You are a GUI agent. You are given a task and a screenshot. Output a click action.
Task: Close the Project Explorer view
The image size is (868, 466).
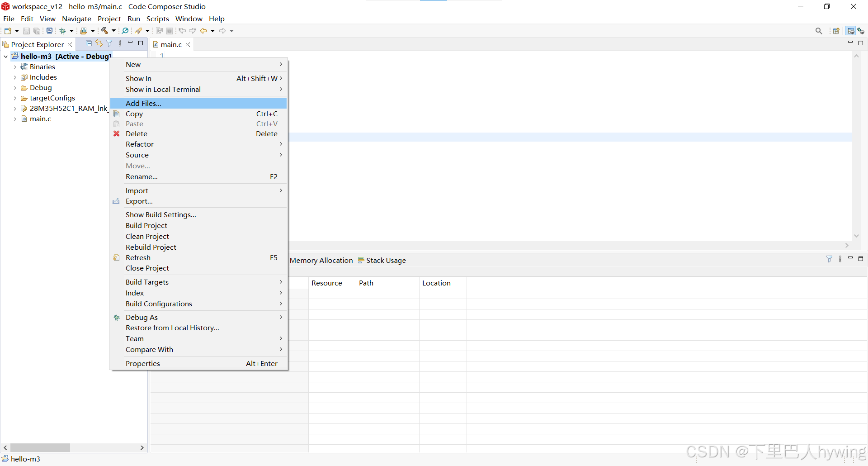click(x=70, y=44)
